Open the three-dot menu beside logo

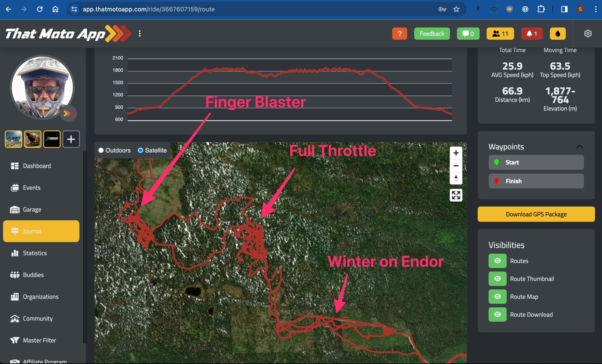(140, 34)
